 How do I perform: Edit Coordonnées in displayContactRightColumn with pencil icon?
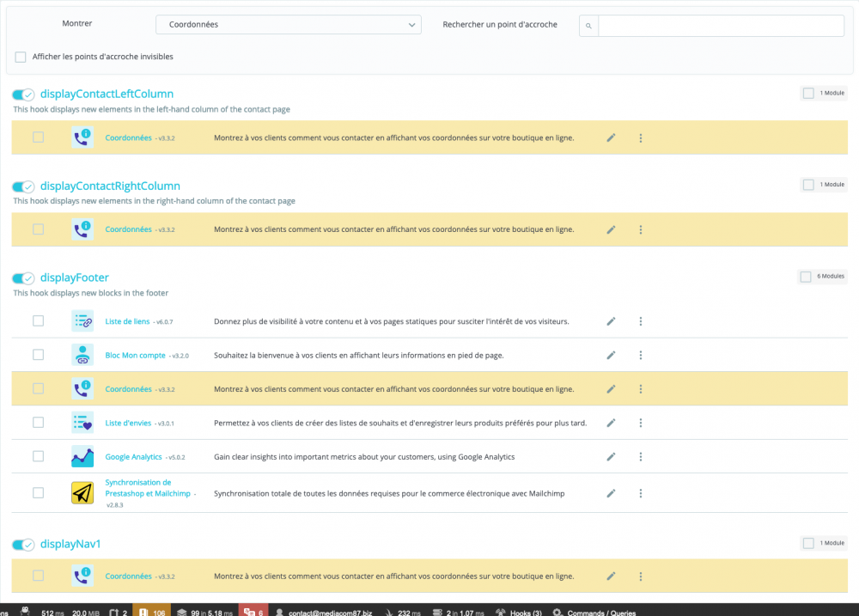[x=611, y=229]
